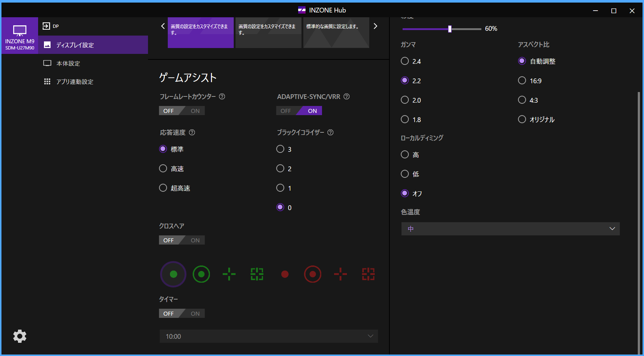The height and width of the screenshot is (356, 644).
Task: Open ディスプレイ設定 in the sidebar
Action: click(x=93, y=45)
